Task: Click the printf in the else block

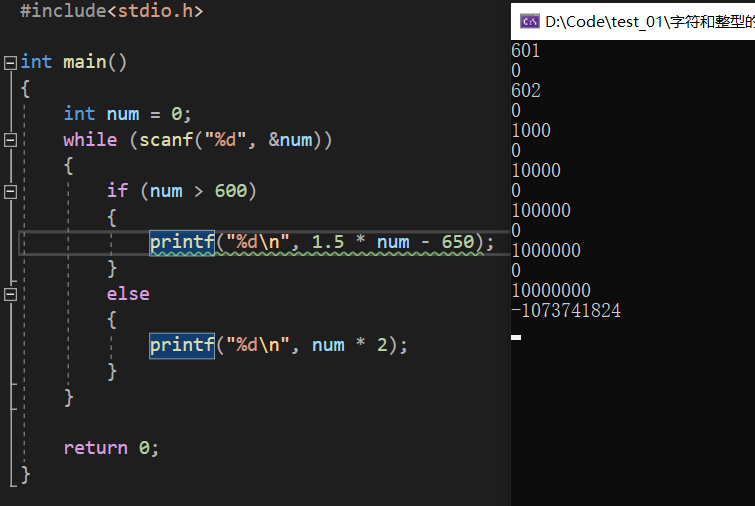Action: pos(182,346)
